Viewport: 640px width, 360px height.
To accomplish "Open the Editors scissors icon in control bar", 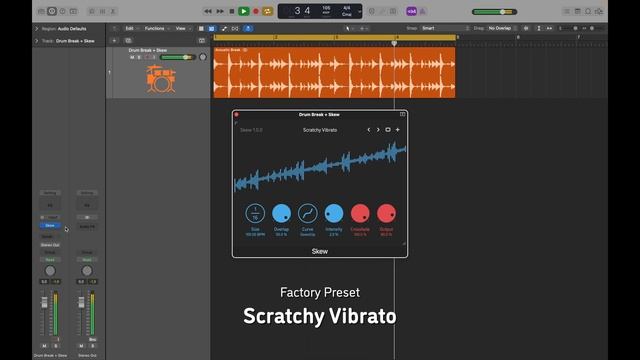I will coord(113,11).
